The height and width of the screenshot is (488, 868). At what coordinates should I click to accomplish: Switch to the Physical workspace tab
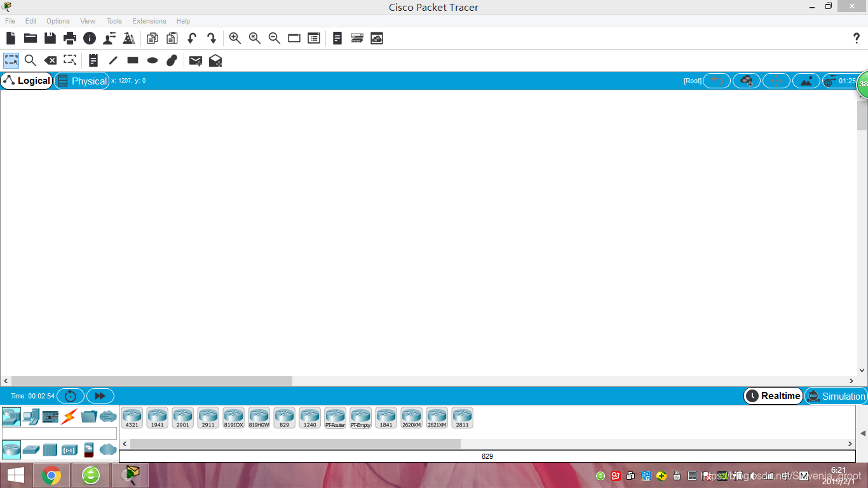pos(82,81)
